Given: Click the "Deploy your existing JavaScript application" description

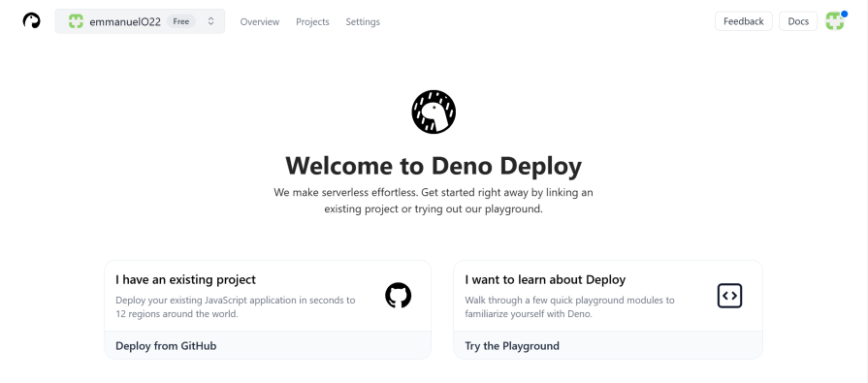Looking at the screenshot, I should pos(236,307).
